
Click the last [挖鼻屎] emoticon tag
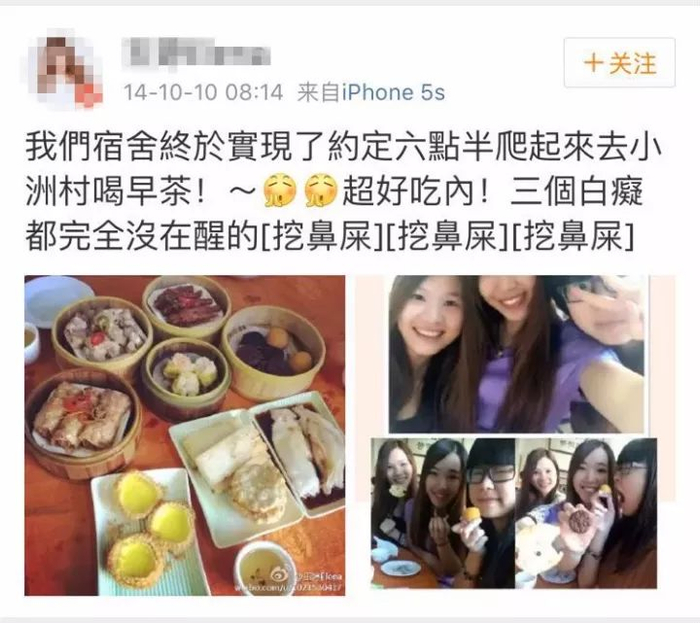click(x=572, y=235)
